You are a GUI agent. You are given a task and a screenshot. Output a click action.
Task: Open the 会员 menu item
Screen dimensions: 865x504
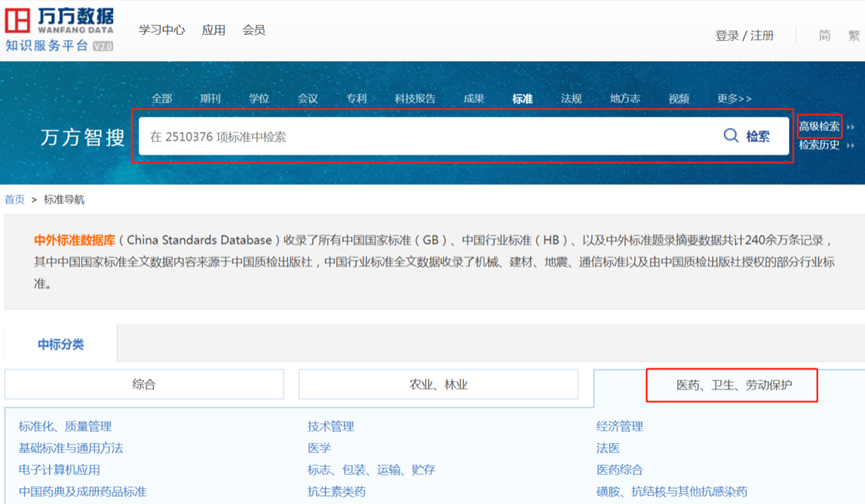[x=254, y=30]
